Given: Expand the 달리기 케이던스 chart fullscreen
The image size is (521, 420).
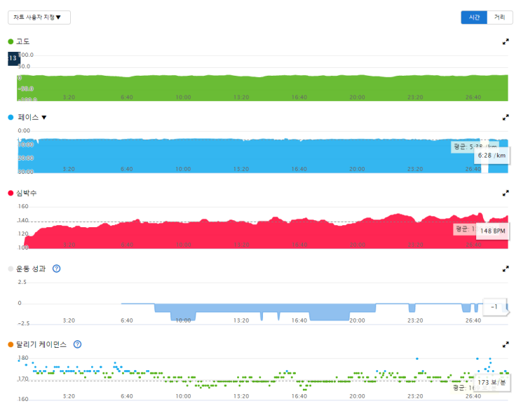Looking at the screenshot, I should 506,344.
